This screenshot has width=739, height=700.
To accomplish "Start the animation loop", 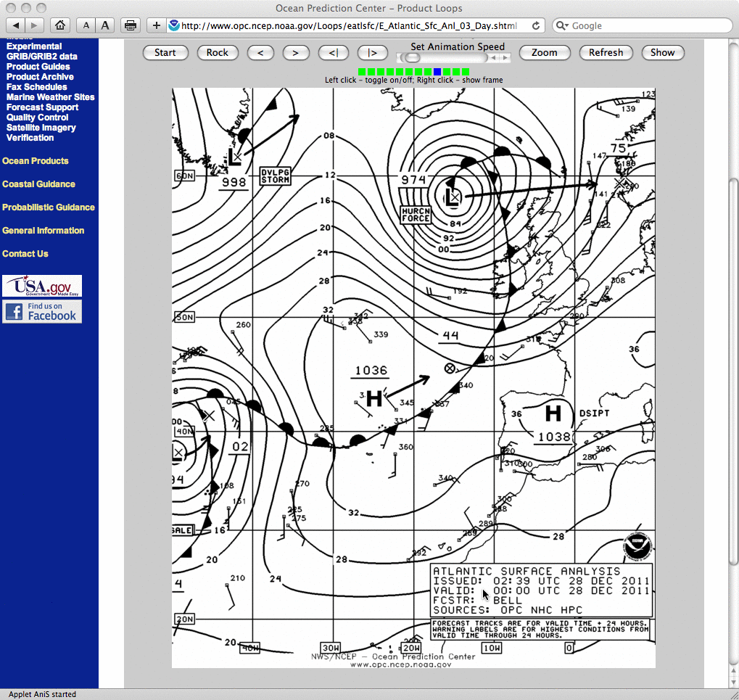I will point(165,53).
